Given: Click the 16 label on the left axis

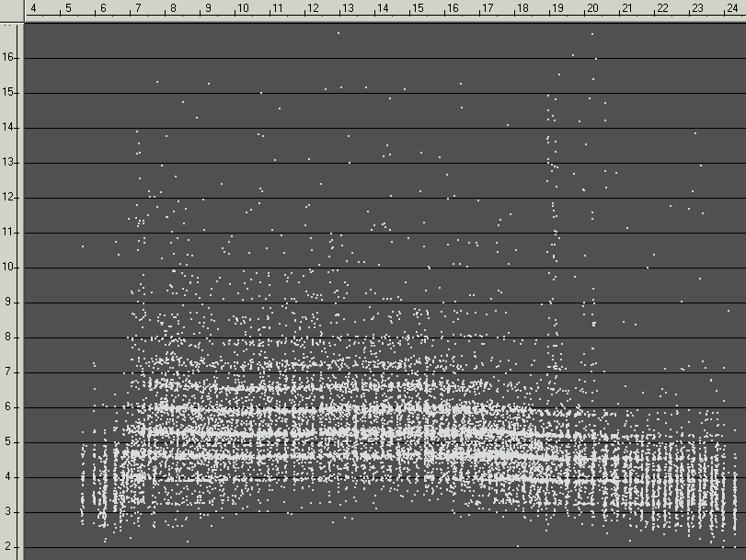Looking at the screenshot, I should click(x=10, y=57).
